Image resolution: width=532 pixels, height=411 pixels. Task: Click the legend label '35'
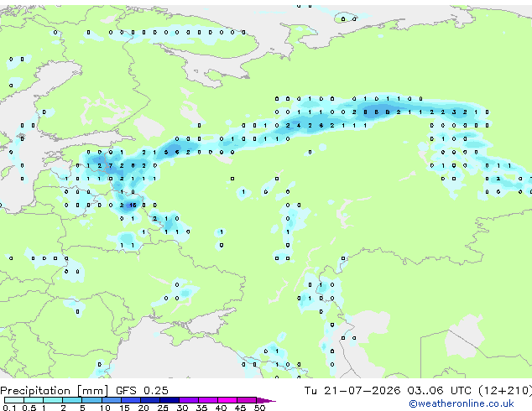pyautogui.click(x=201, y=408)
